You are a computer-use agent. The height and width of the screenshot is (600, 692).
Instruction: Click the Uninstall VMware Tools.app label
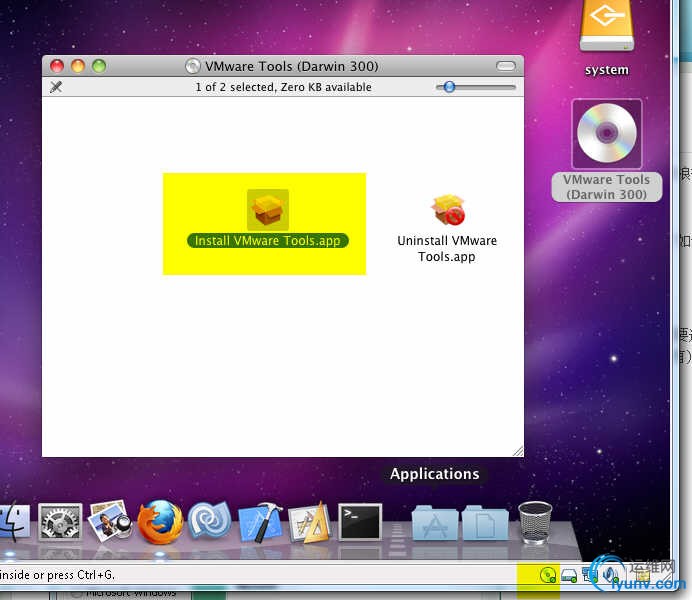point(447,248)
